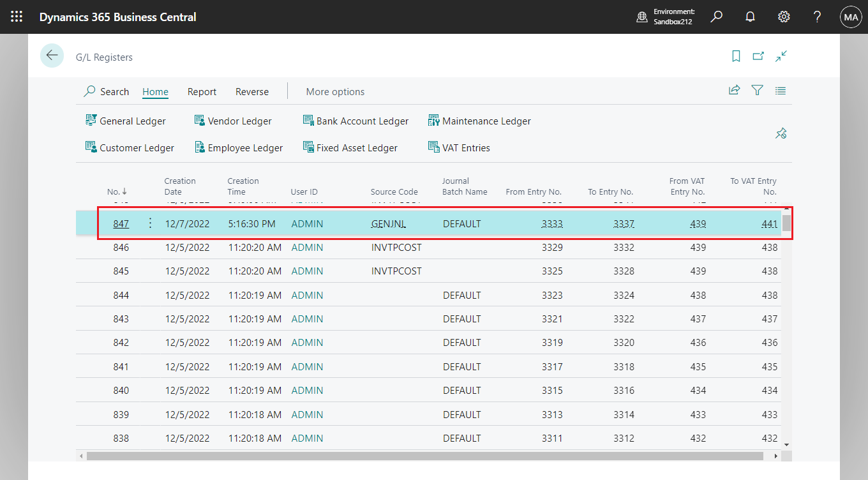Open General Ledger entries

coord(126,121)
